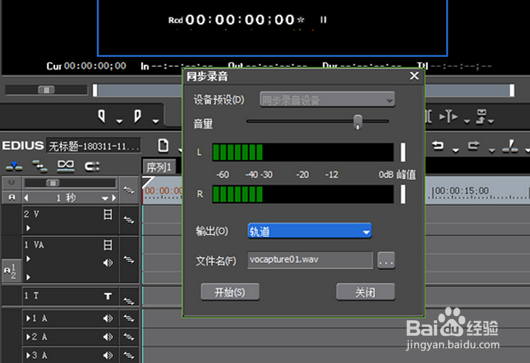530x363 pixels.
Task: Toggle the A audio channel patch button
Action: pos(11,197)
